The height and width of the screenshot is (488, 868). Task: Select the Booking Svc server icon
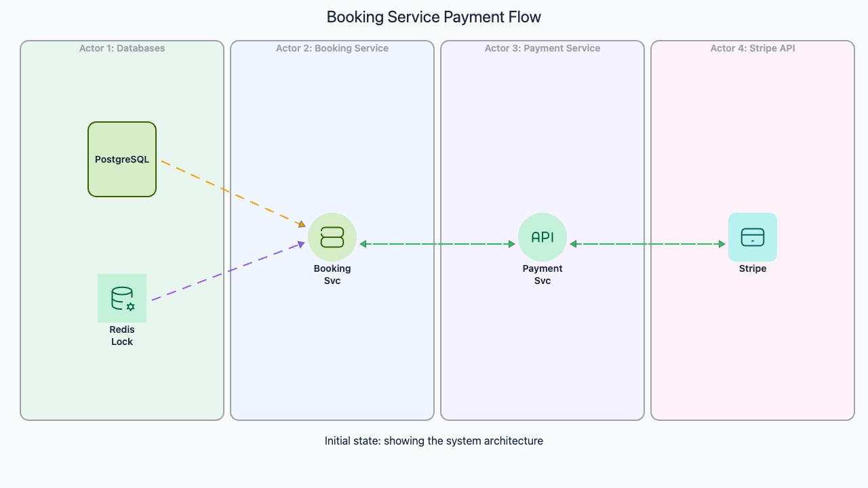coord(332,237)
